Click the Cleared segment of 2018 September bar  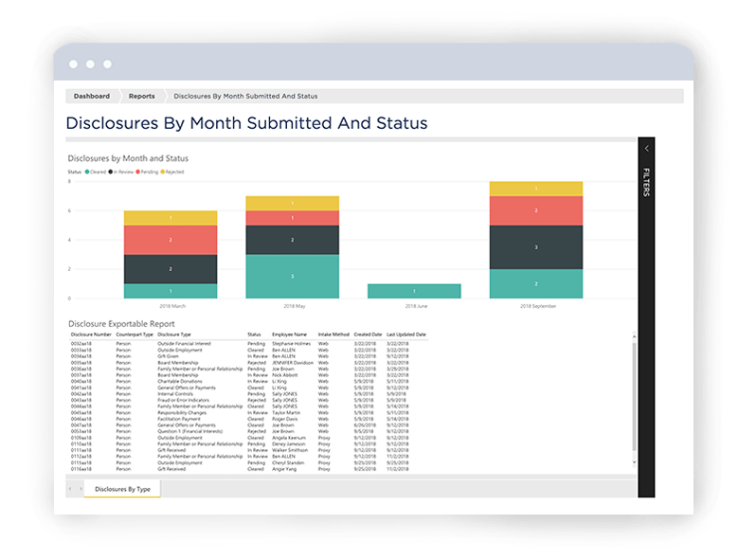(x=536, y=283)
